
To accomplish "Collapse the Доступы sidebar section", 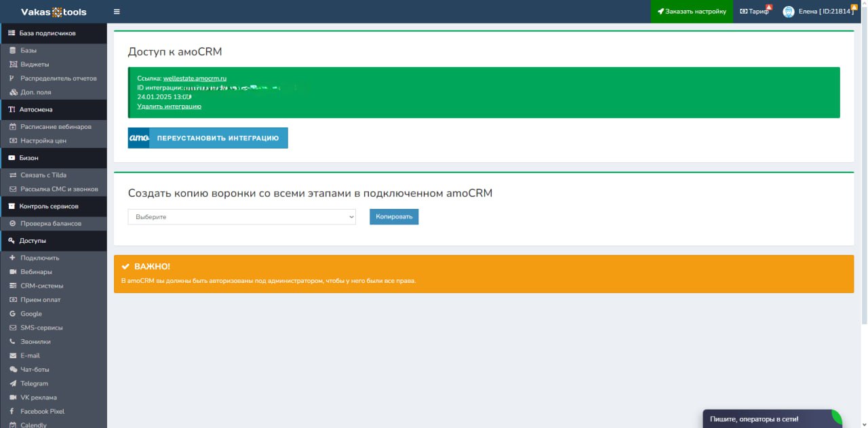I will (33, 241).
